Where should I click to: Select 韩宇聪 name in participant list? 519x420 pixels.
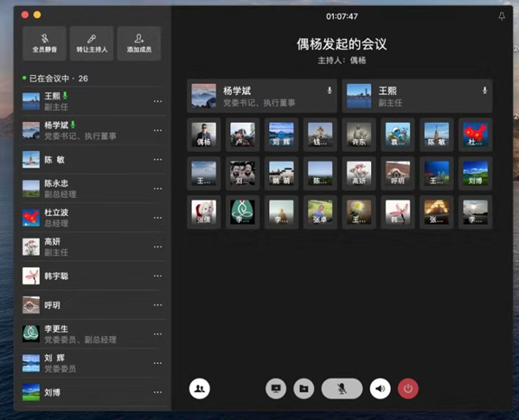(56, 276)
